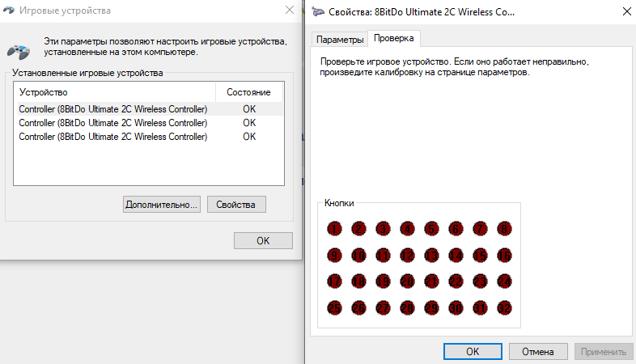This screenshot has width=636, height=364.
Task: Pick button indicator 13
Action: (431, 256)
